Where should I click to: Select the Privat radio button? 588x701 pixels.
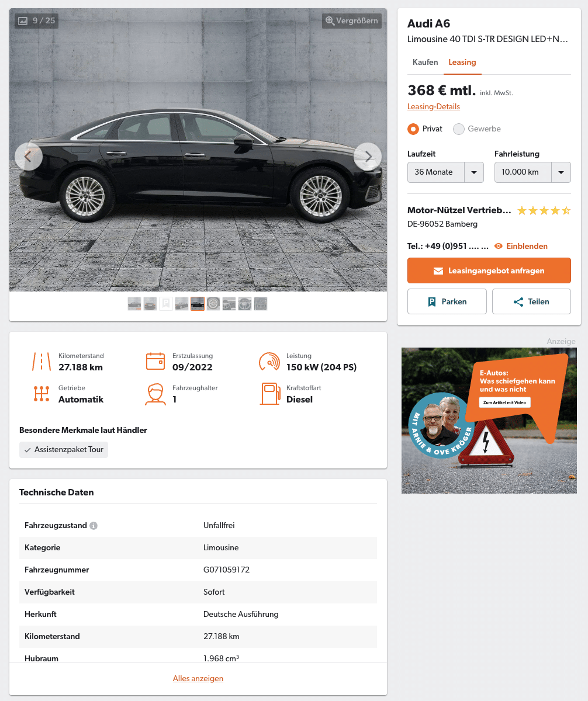point(413,129)
